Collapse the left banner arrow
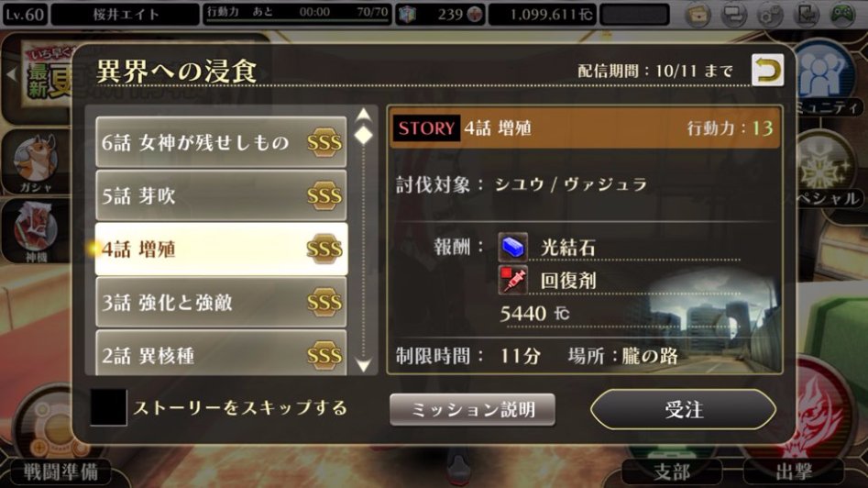Viewport: 868px width, 488px height. click(x=11, y=74)
